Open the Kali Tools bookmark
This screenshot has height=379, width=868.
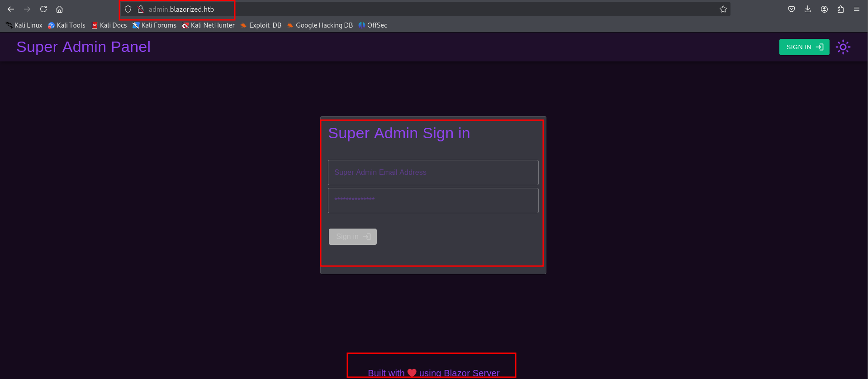coord(66,25)
